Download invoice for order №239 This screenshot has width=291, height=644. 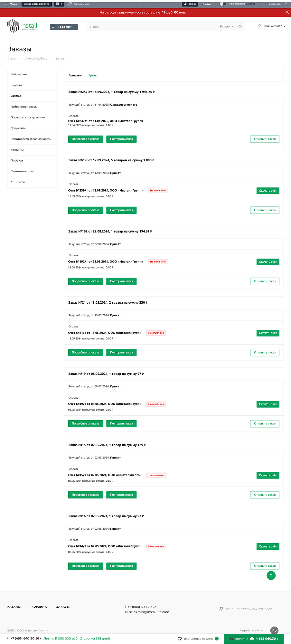pos(268,191)
